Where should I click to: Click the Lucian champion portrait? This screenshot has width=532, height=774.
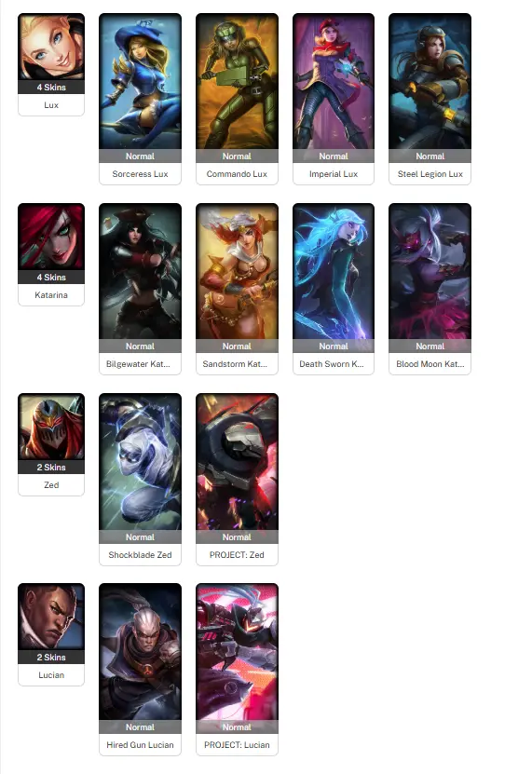tap(51, 617)
